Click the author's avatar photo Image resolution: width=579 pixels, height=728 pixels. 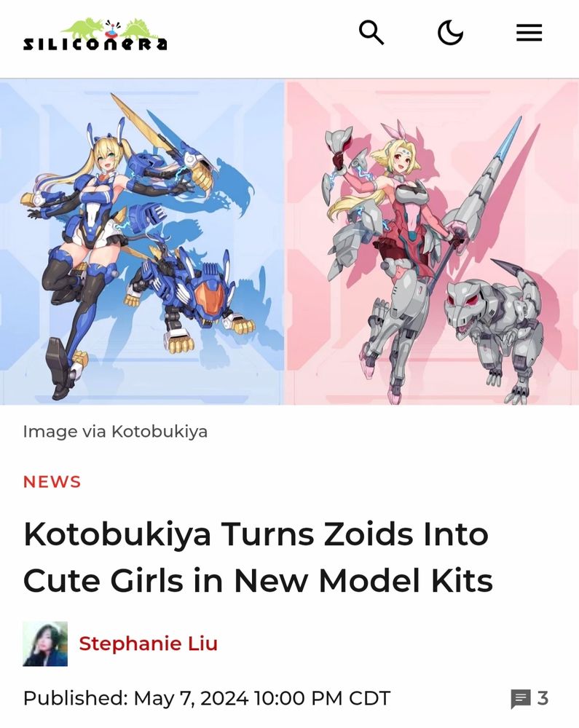[45, 644]
